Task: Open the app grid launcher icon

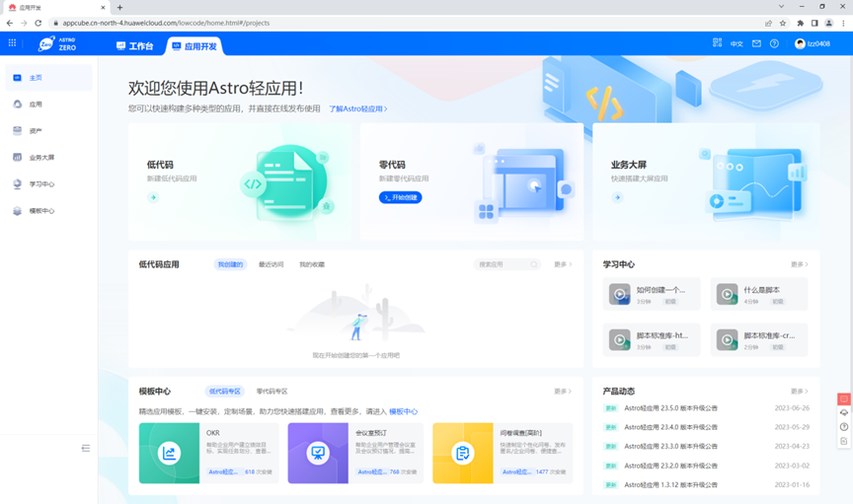Action: point(12,43)
